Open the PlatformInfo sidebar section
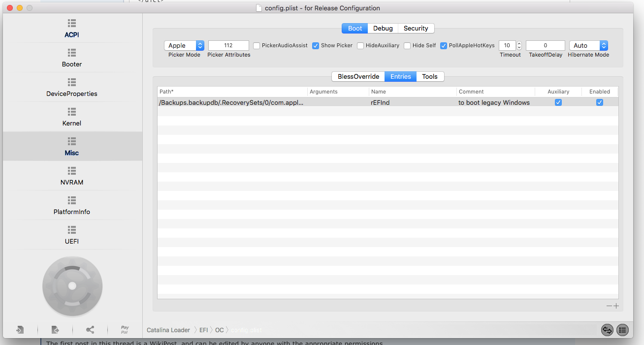This screenshot has width=644, height=345. 72,206
